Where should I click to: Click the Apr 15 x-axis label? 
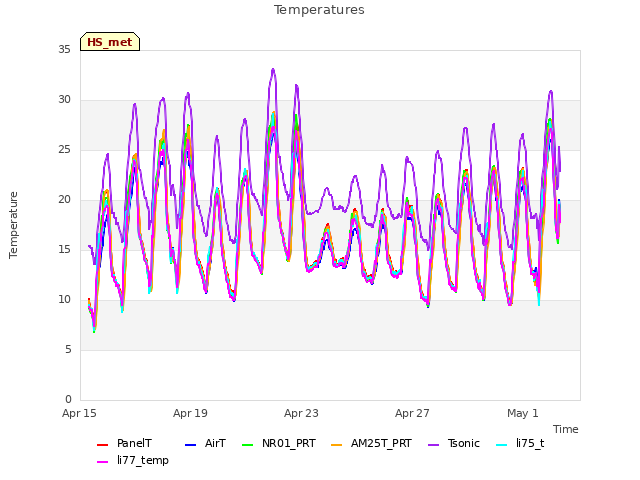point(79,413)
